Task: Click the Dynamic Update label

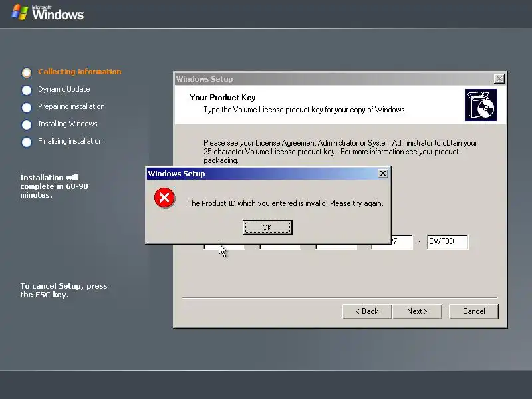Action: click(64, 89)
